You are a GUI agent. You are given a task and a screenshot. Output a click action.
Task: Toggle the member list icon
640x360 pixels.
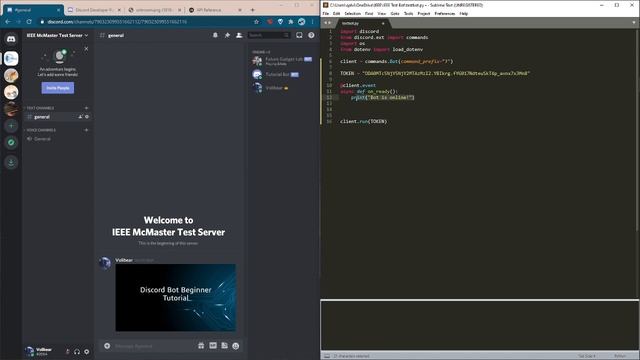click(239, 36)
